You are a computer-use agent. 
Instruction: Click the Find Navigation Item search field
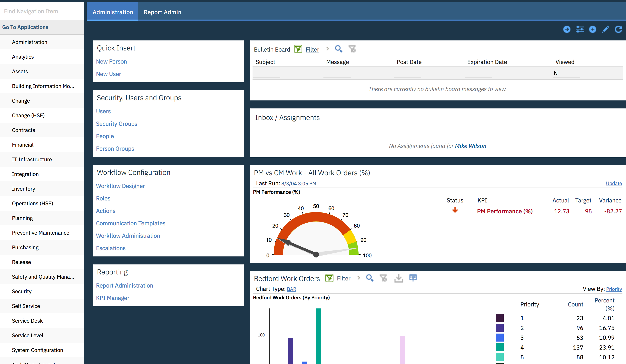point(42,11)
